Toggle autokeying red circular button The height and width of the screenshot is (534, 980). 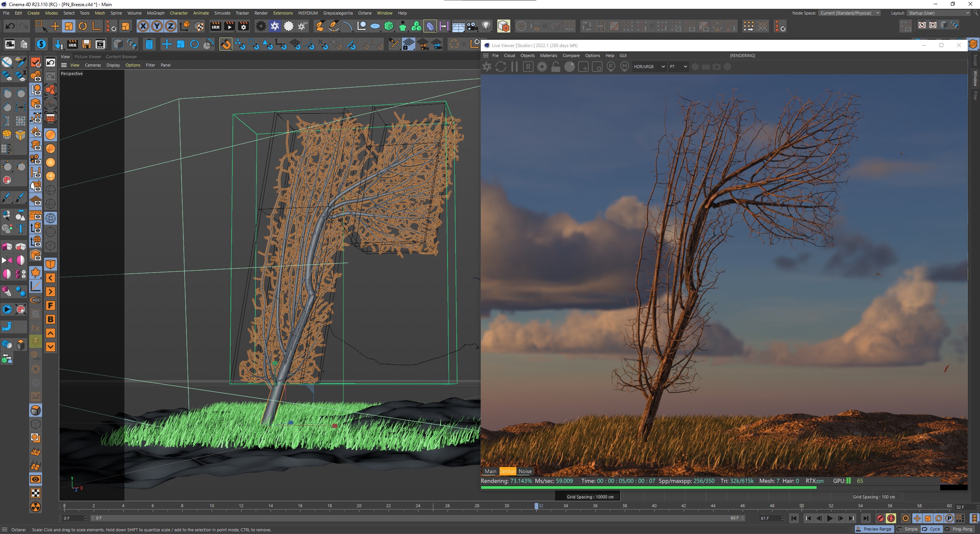pyautogui.click(x=891, y=518)
